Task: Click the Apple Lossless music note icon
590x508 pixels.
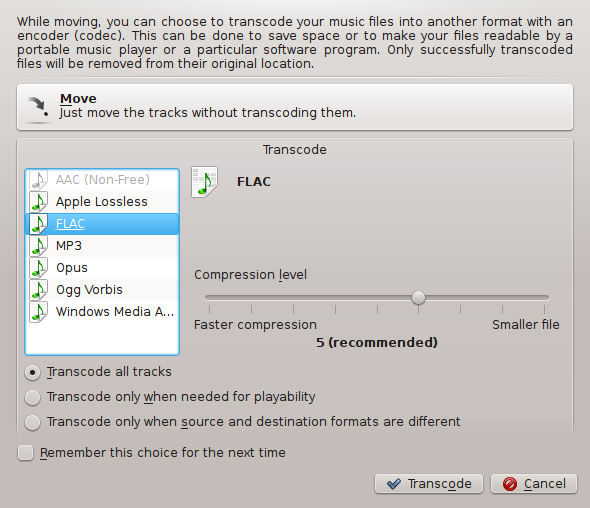Action: [x=39, y=202]
